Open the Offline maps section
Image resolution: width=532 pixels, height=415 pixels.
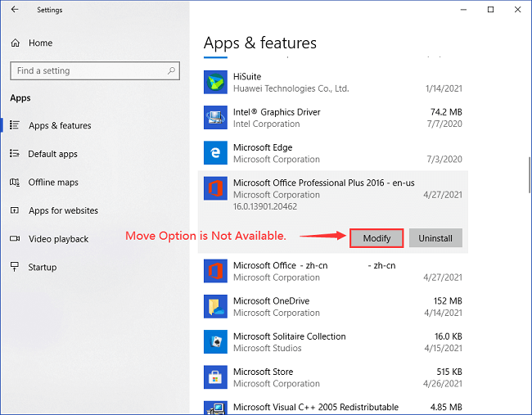(x=53, y=183)
